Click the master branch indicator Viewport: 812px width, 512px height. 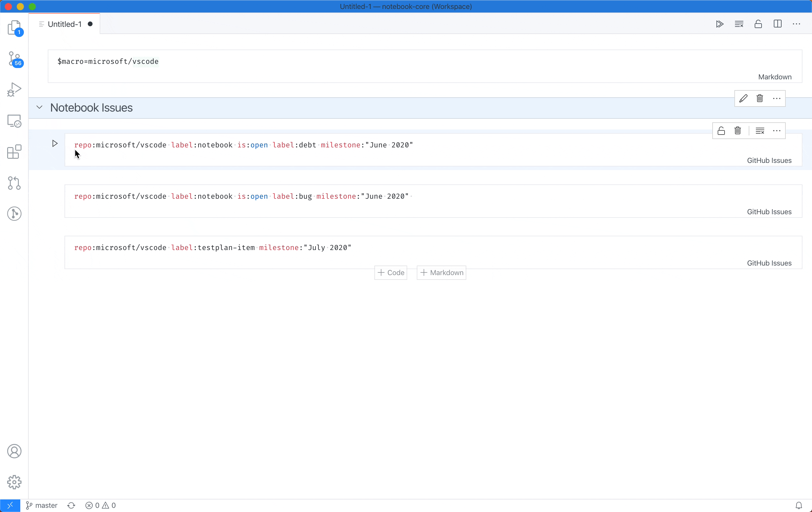pyautogui.click(x=41, y=505)
